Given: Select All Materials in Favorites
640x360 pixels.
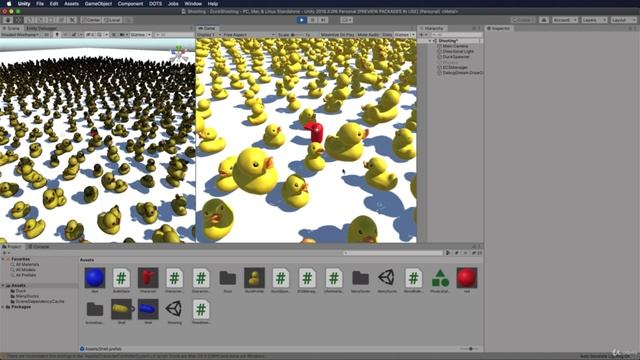Looking at the screenshot, I should click(x=27, y=264).
